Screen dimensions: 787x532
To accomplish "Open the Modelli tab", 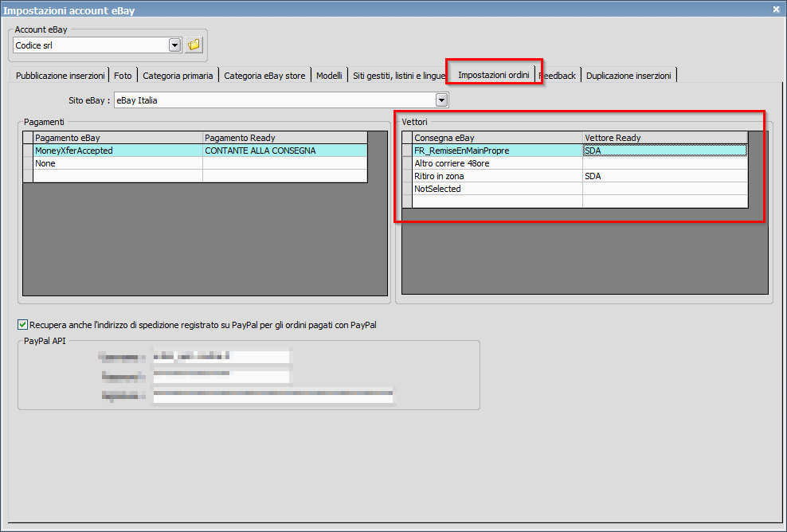I will pyautogui.click(x=329, y=76).
